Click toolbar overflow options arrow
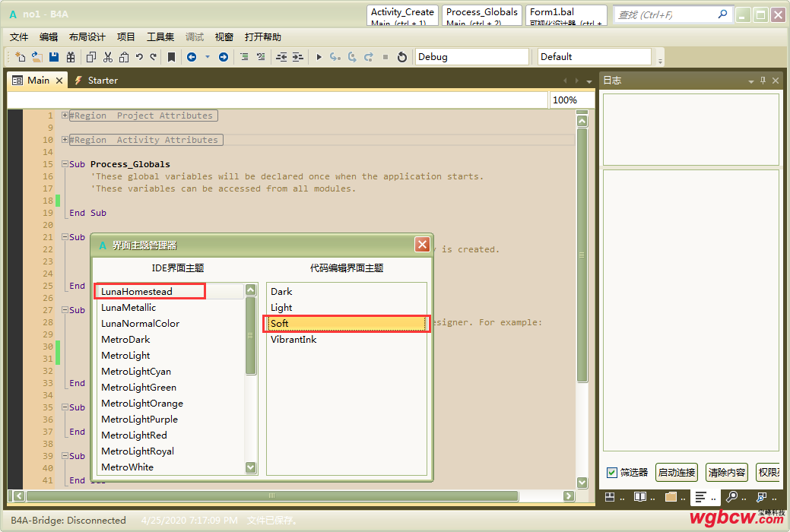 tap(660, 60)
